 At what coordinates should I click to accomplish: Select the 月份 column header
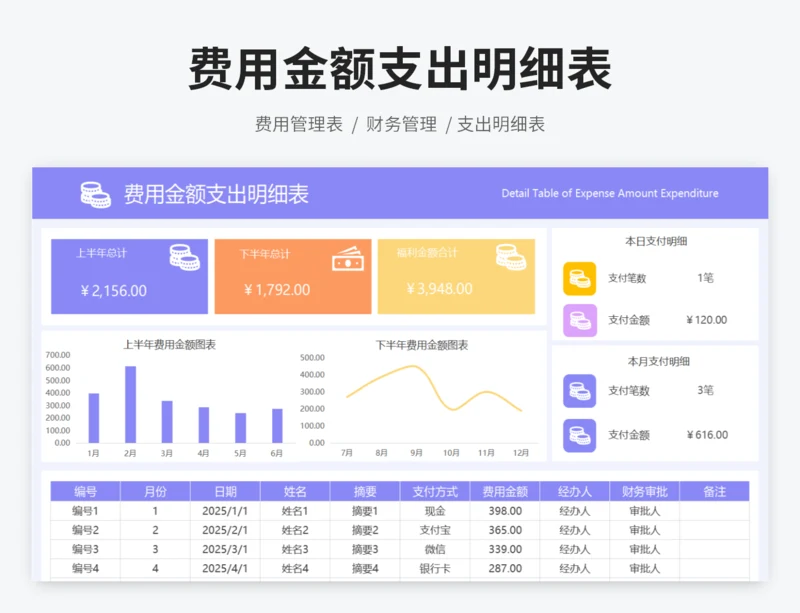[155, 492]
